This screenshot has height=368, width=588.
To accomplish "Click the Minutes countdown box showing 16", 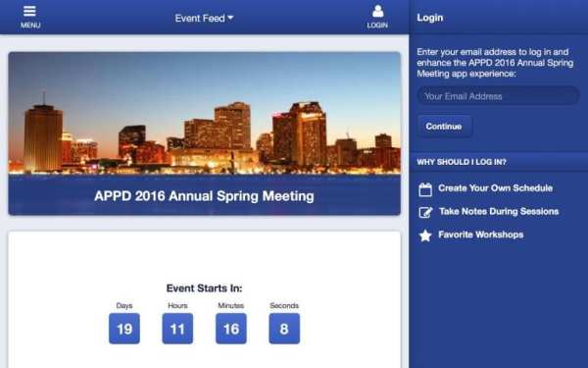I will (x=231, y=329).
